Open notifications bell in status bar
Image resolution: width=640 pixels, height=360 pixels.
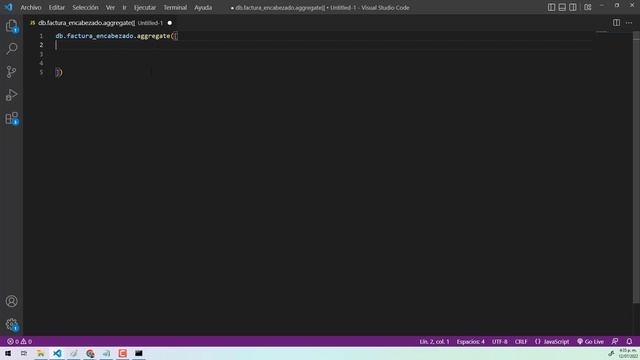[x=629, y=341]
